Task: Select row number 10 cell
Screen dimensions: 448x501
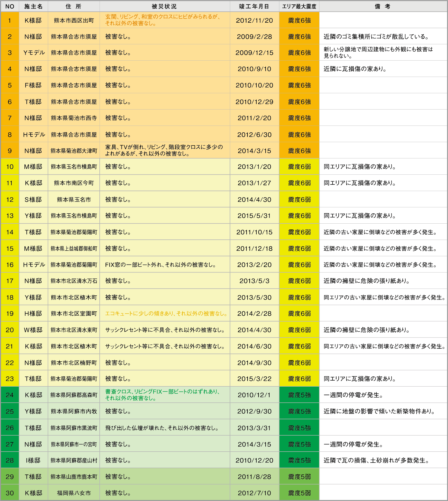Action: [10, 167]
